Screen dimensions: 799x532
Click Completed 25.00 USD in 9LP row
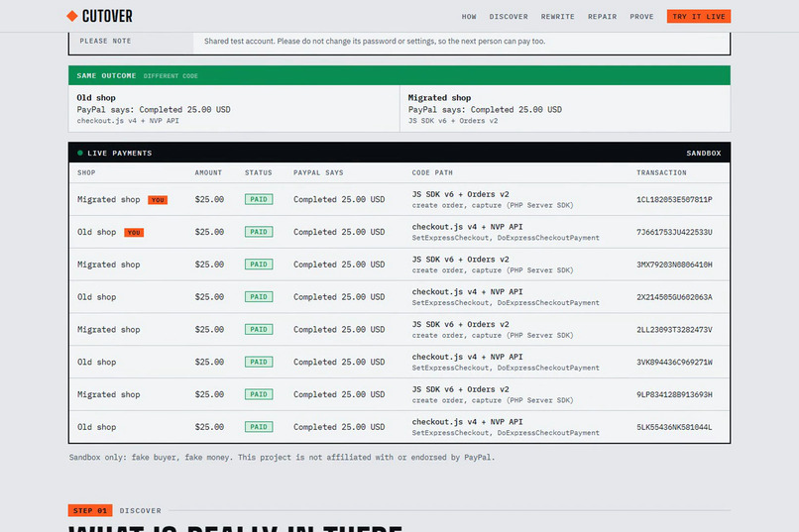pyautogui.click(x=339, y=394)
